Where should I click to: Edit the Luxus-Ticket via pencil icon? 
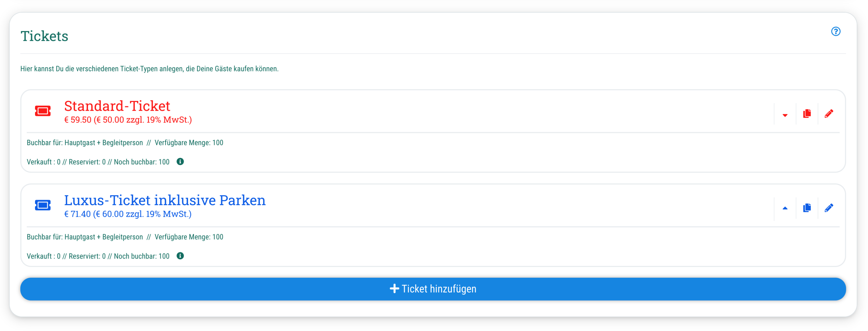[829, 208]
